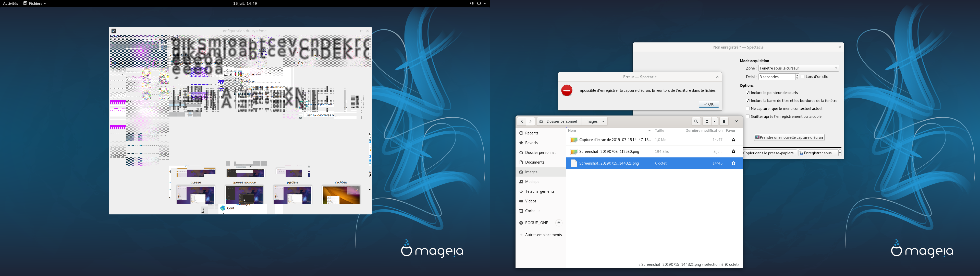This screenshot has width=980, height=276.
Task: Click Prendre une nouvelle capture d'écran
Action: tap(789, 137)
